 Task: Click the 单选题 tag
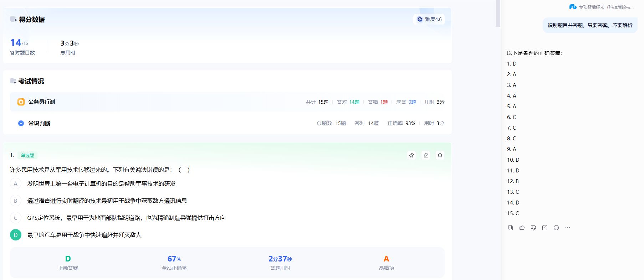[27, 155]
